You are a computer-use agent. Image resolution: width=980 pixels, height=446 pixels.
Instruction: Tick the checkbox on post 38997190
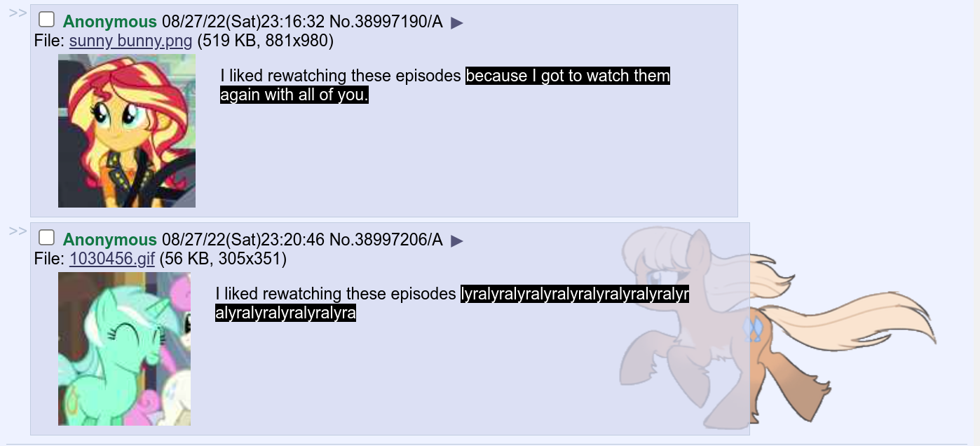click(x=46, y=20)
